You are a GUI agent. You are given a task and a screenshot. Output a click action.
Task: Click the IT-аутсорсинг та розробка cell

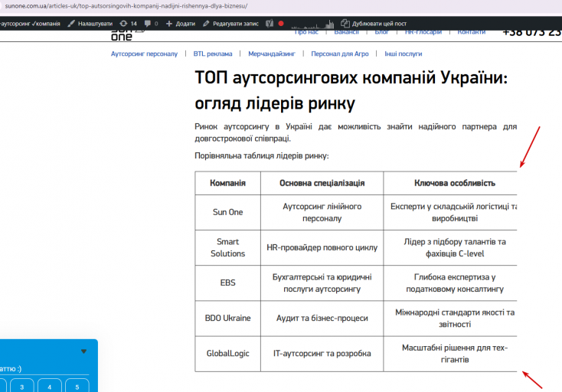[322, 353]
